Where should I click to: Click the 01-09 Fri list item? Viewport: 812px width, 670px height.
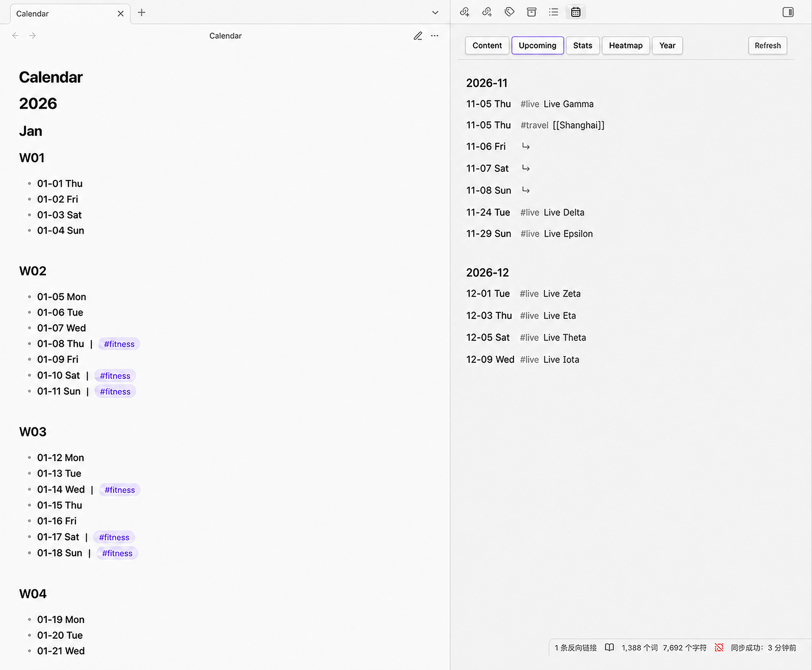coord(58,360)
